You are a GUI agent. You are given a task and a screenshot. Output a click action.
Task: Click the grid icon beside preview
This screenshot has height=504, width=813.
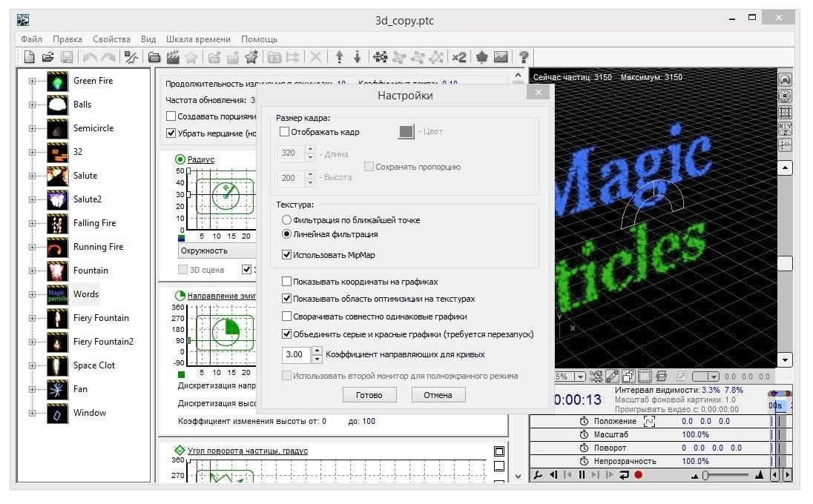point(786,112)
